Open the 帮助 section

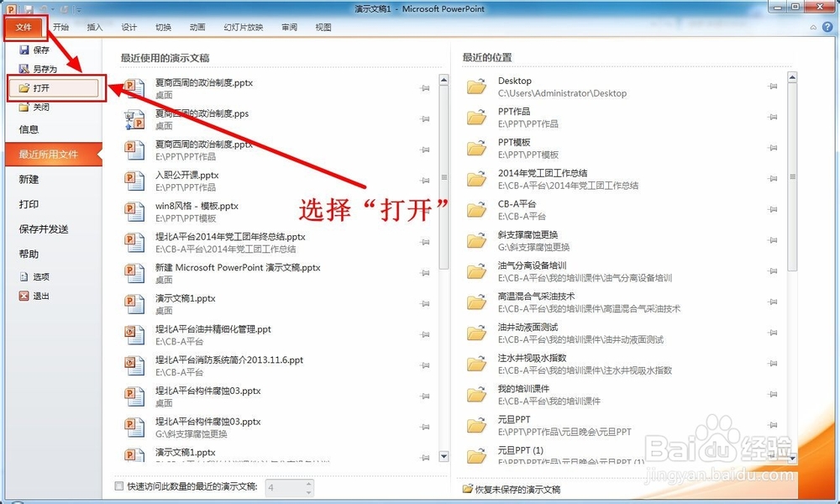tap(29, 254)
